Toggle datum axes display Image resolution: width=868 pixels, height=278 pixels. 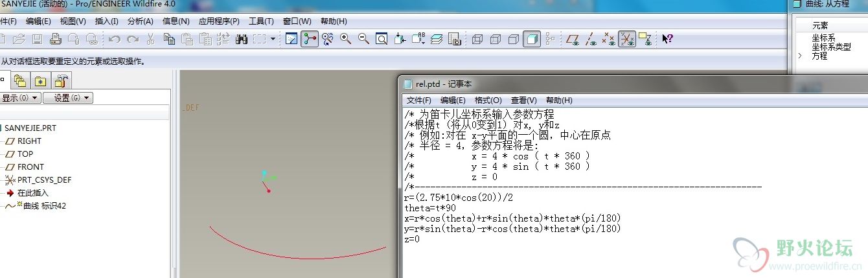tap(591, 39)
